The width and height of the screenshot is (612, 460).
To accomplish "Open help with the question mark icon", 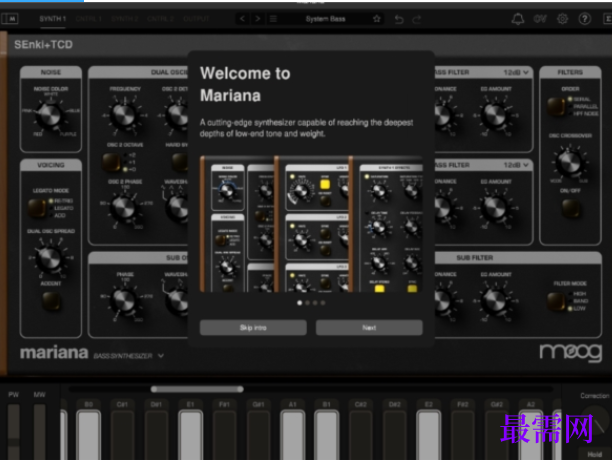I will (585, 19).
